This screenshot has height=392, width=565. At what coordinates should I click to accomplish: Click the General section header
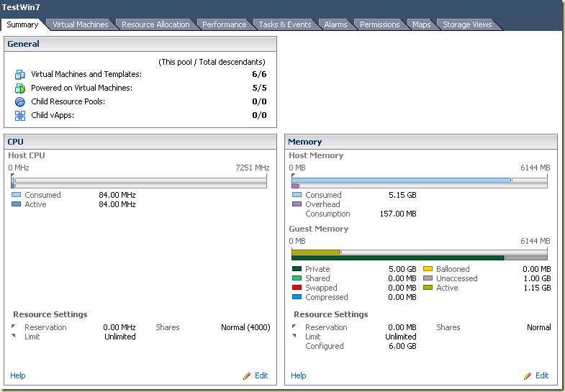[x=140, y=44]
